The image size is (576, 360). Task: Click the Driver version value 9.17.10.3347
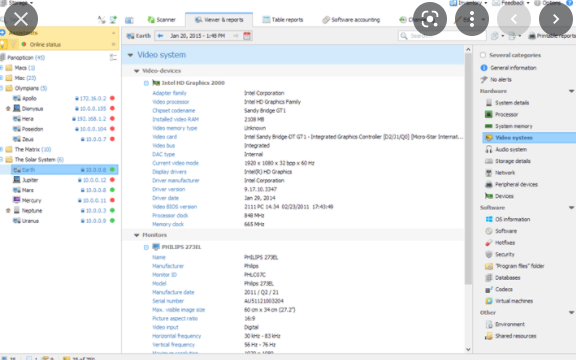click(x=260, y=189)
